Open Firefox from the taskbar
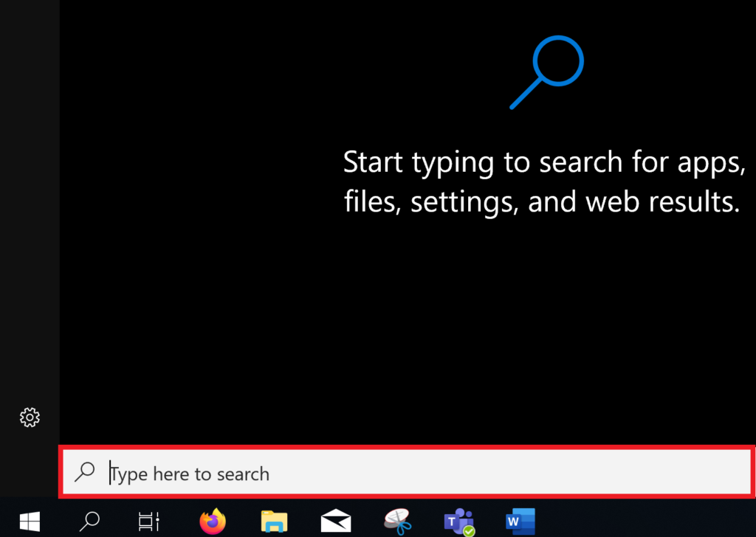Viewport: 756px width, 537px height. click(x=213, y=522)
